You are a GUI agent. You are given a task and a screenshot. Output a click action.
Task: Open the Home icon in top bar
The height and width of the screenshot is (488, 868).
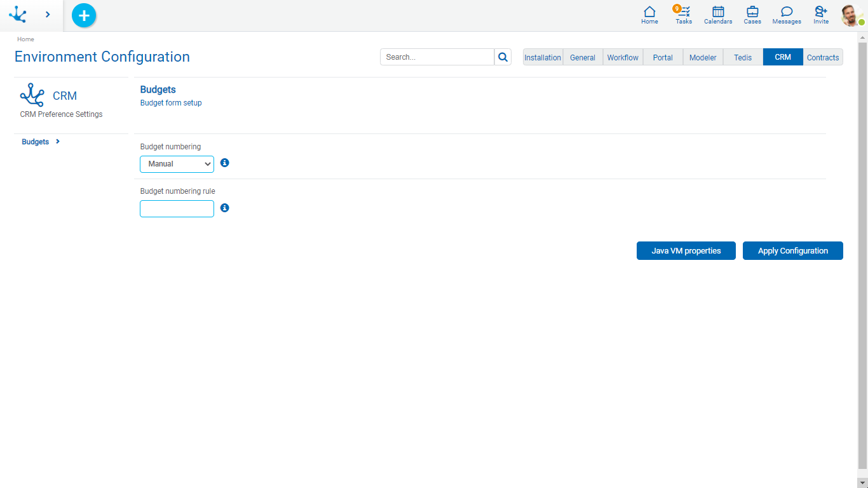click(649, 15)
